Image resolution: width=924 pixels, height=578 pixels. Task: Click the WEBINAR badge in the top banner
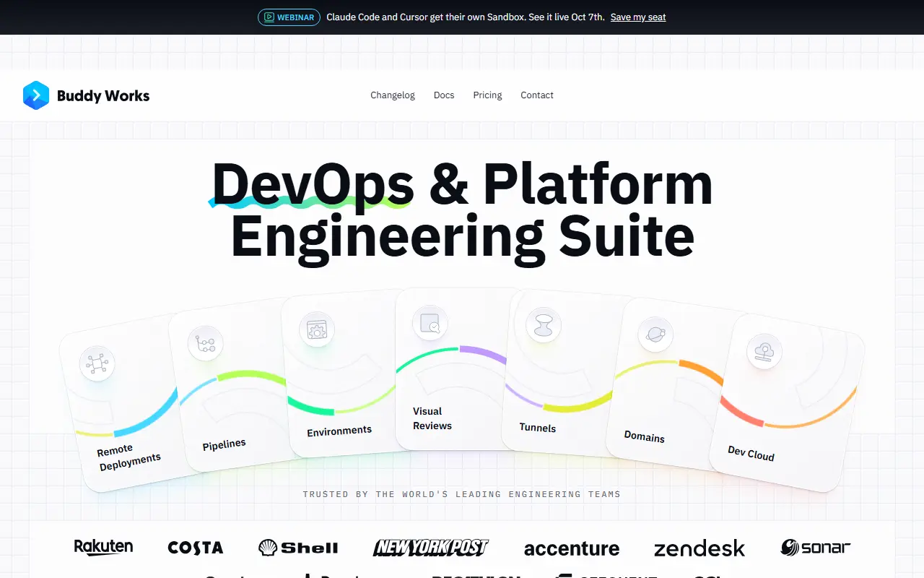(x=289, y=17)
